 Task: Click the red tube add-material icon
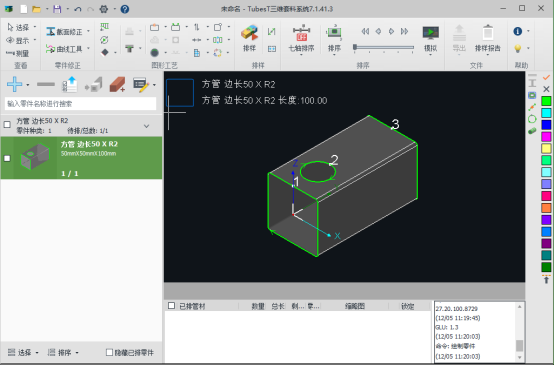(117, 84)
